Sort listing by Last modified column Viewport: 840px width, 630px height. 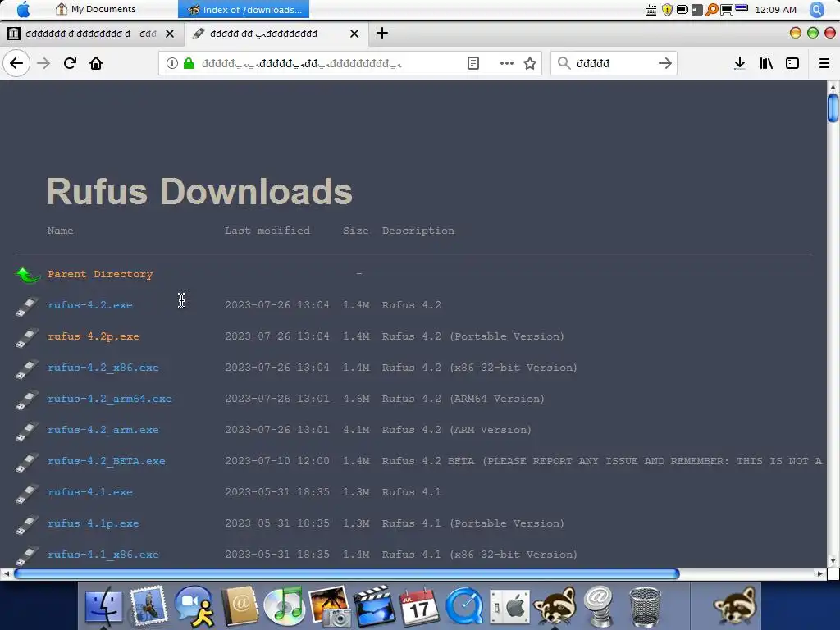(x=267, y=231)
